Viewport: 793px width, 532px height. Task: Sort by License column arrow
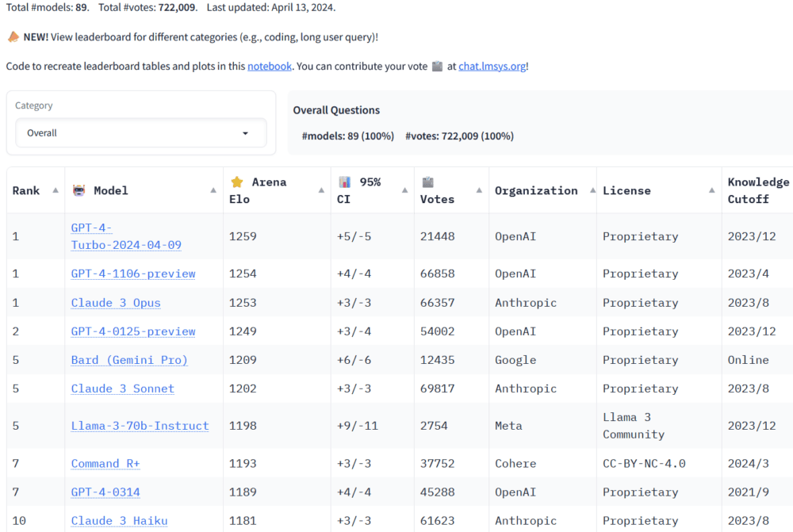pyautogui.click(x=711, y=190)
